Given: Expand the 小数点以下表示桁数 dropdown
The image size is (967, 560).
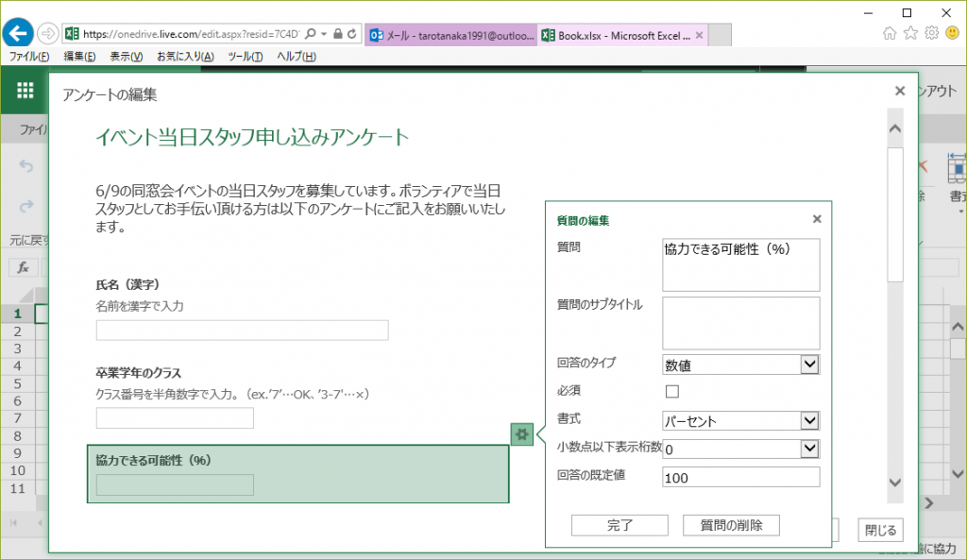Looking at the screenshot, I should pyautogui.click(x=808, y=449).
